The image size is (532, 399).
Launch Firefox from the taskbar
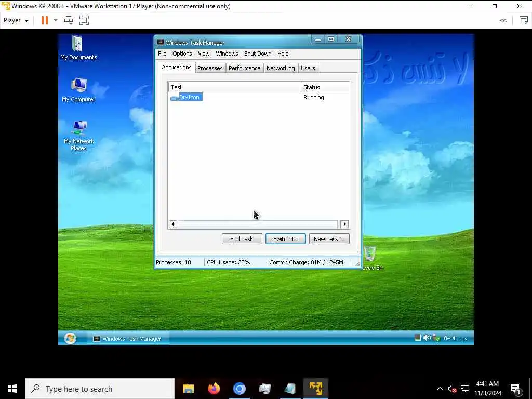[x=214, y=389]
